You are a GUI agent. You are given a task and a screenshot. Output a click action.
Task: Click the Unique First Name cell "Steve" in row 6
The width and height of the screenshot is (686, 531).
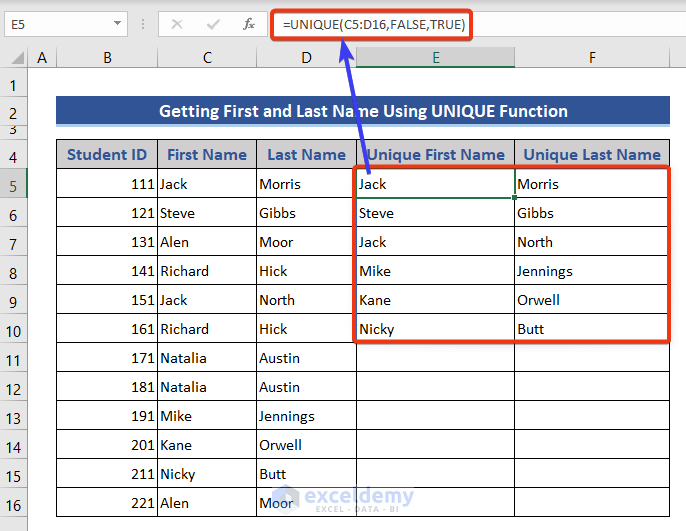click(x=435, y=213)
